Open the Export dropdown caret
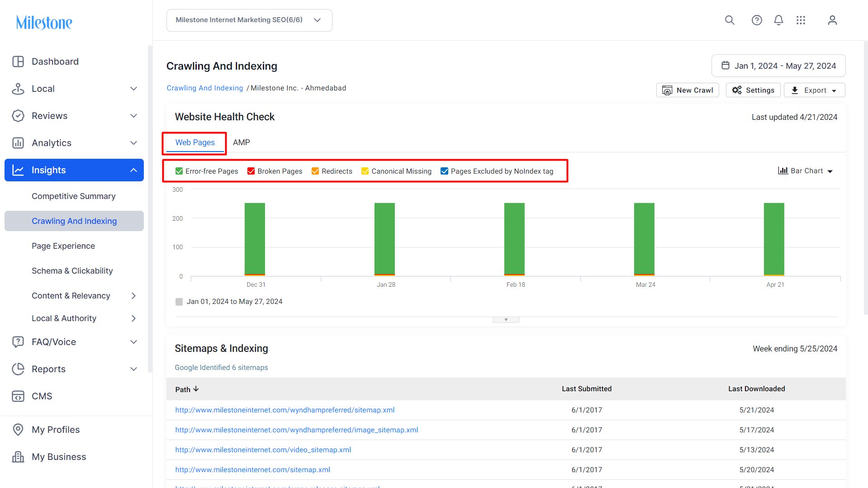Image resolution: width=868 pixels, height=488 pixels. coord(834,91)
